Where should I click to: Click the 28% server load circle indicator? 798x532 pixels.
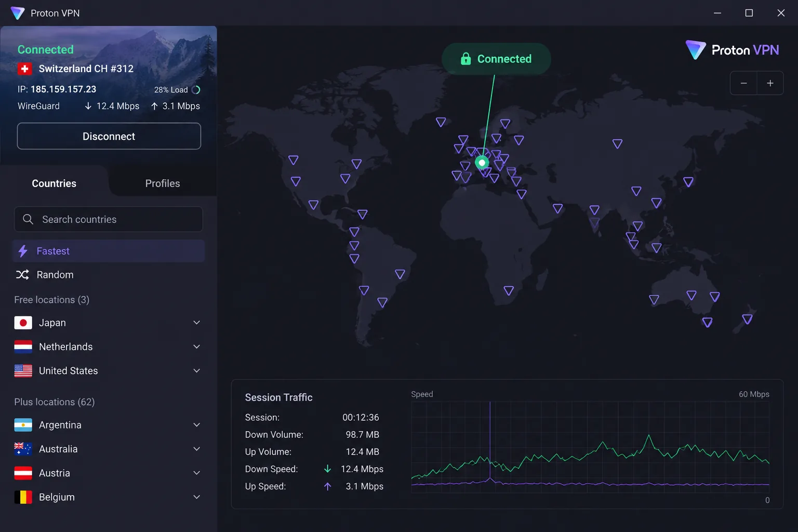[x=196, y=90]
